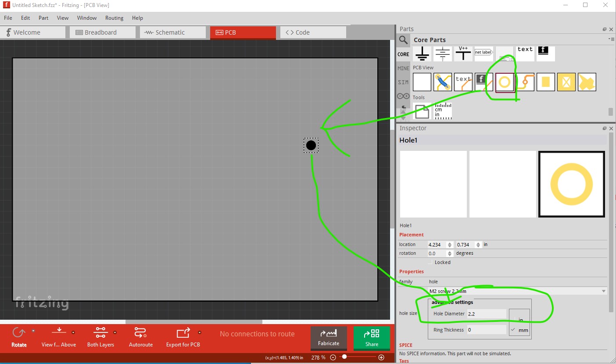Open the Window menu
This screenshot has height=364, width=616.
(87, 18)
